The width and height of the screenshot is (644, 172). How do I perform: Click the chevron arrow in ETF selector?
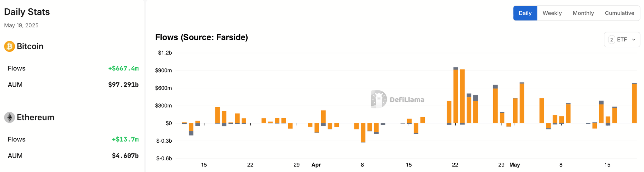pyautogui.click(x=634, y=40)
